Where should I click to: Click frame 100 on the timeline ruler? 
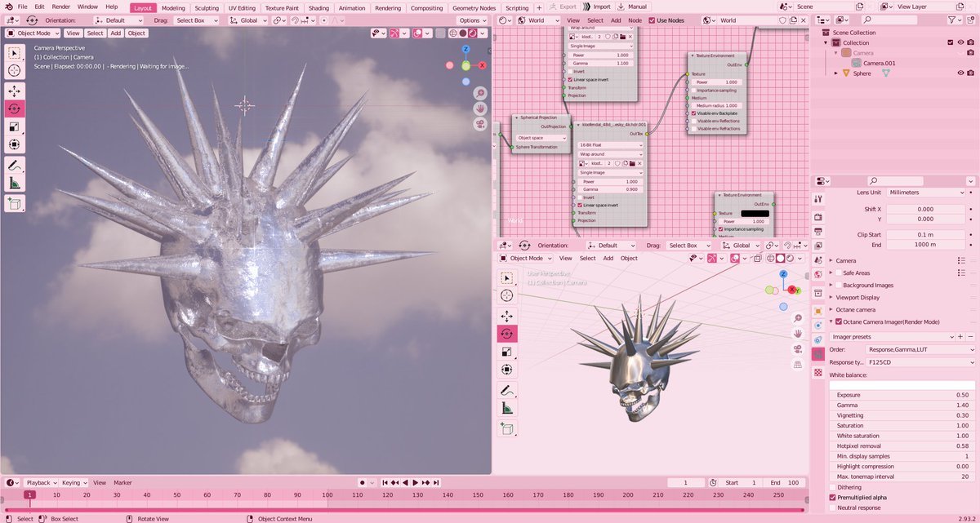click(x=327, y=494)
